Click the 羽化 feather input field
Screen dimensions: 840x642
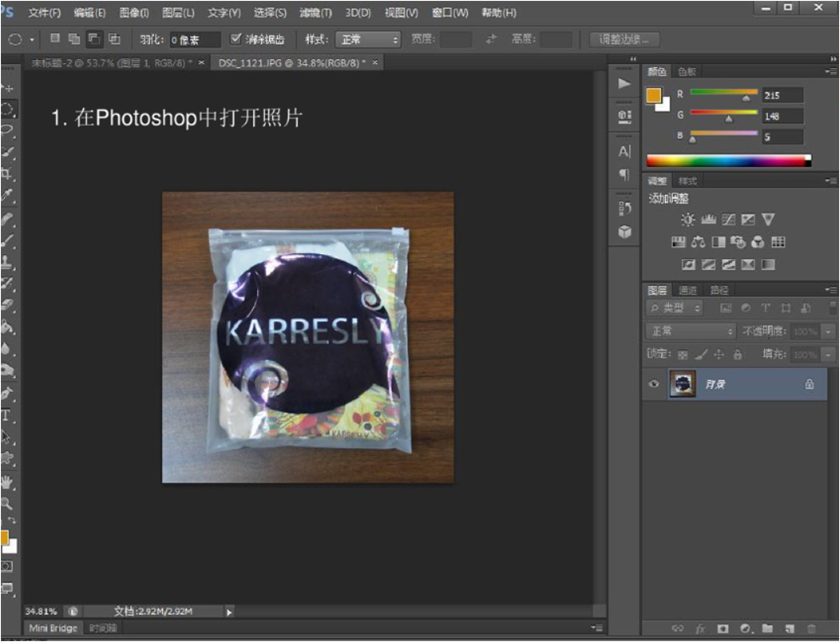click(194, 39)
